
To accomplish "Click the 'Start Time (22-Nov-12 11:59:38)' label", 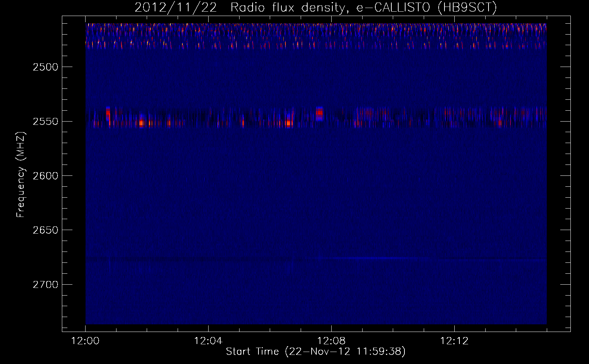I will coord(316,352).
